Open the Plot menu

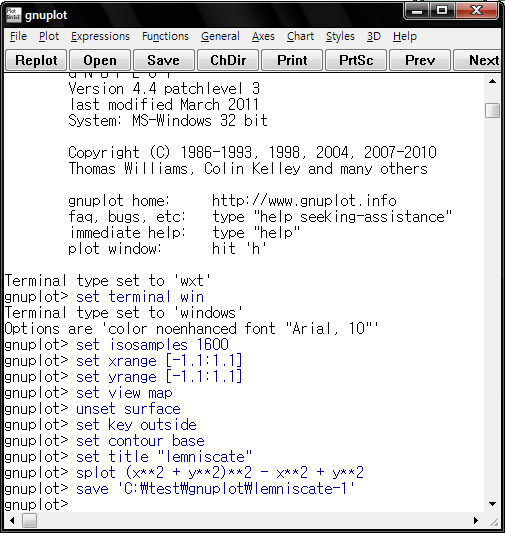(49, 36)
